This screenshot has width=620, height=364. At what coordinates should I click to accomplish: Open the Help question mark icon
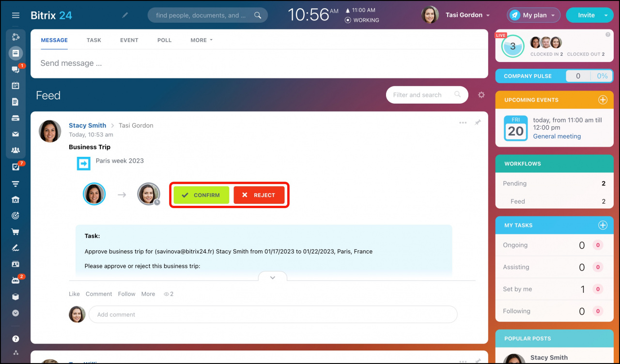(15, 339)
